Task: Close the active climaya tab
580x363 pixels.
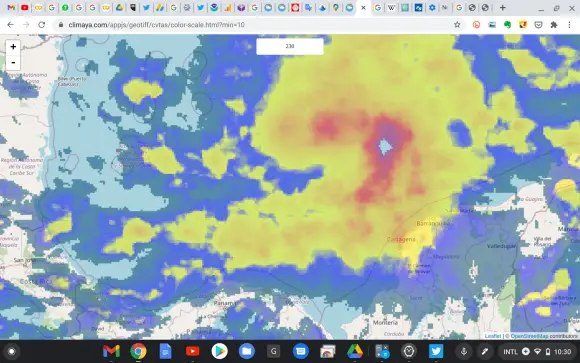Action: tap(363, 8)
